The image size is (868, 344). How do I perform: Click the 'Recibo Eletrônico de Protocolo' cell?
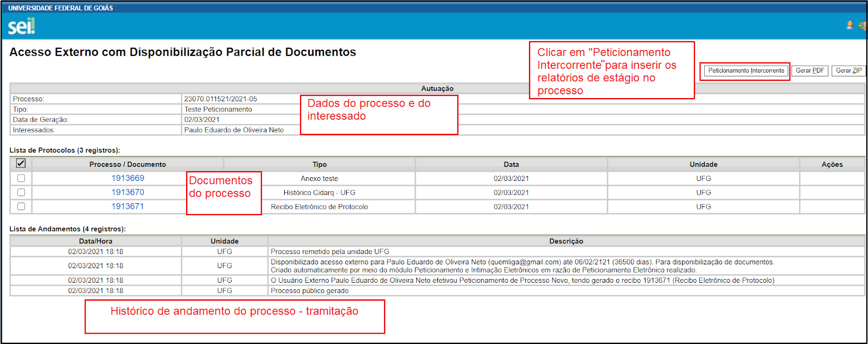point(319,207)
